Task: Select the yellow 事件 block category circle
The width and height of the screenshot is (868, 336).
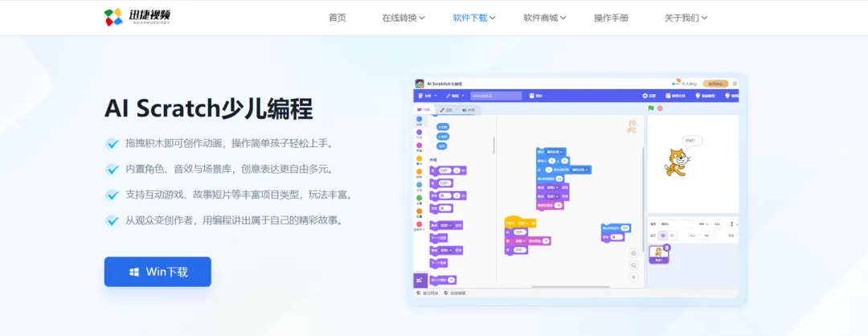Action: (419, 159)
